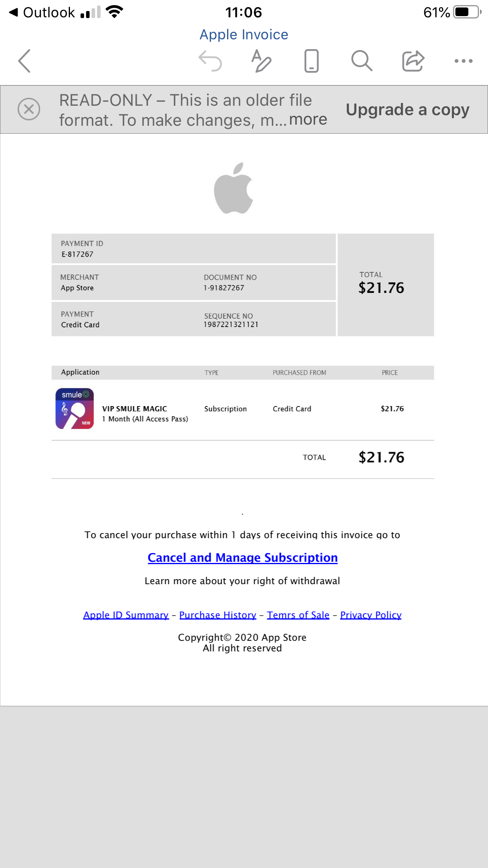
Task: View Purchase History
Action: tap(218, 614)
